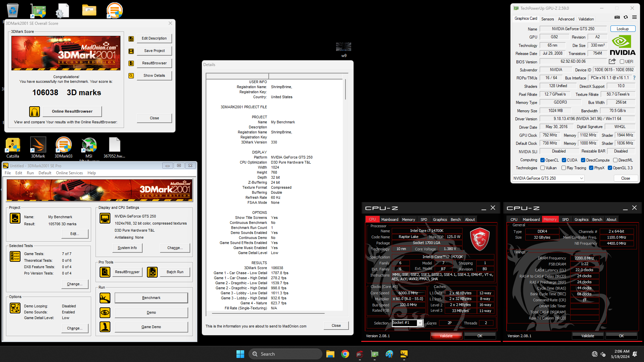Open the File menu in 3DMark2001 SE Pro
Screen dimensions: 644x362
pos(8,173)
